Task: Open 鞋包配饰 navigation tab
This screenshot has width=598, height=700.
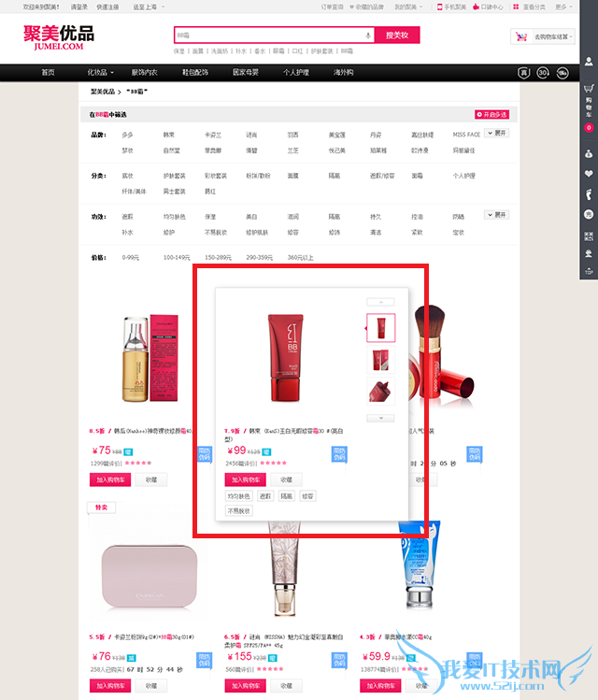Action: [x=195, y=72]
